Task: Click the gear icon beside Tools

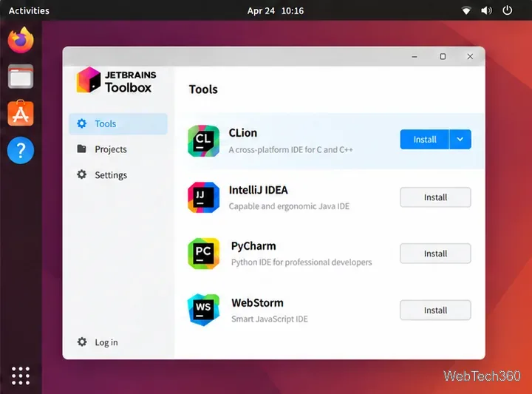Action: (81, 123)
